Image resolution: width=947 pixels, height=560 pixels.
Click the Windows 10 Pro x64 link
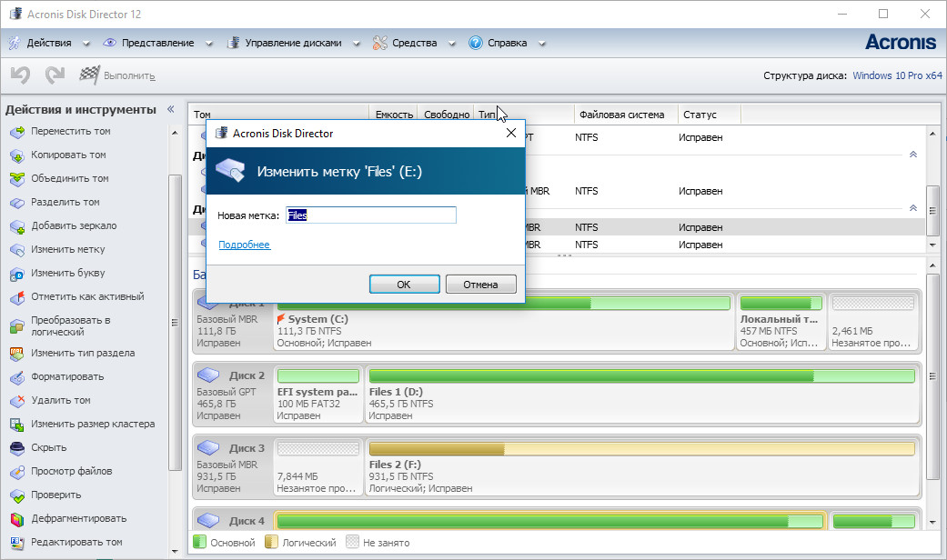point(897,75)
